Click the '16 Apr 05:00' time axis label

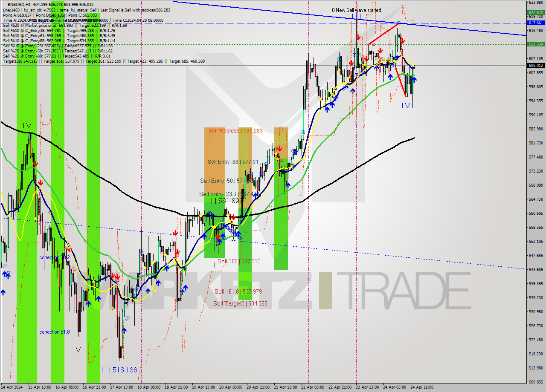coord(67,388)
